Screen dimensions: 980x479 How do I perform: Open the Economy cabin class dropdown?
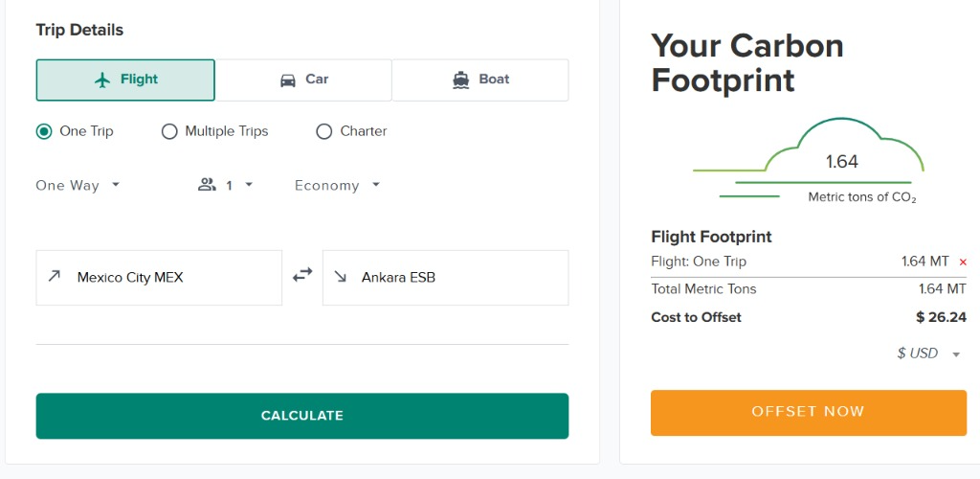(x=337, y=185)
